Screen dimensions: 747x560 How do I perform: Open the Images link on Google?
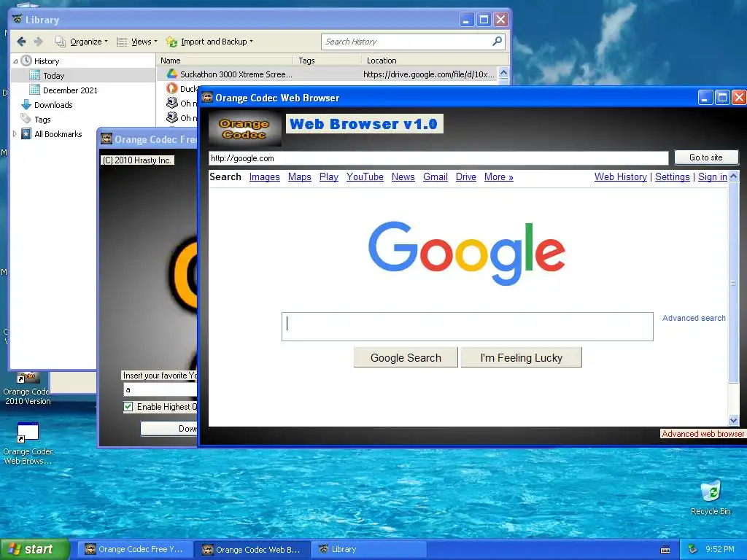tap(264, 177)
